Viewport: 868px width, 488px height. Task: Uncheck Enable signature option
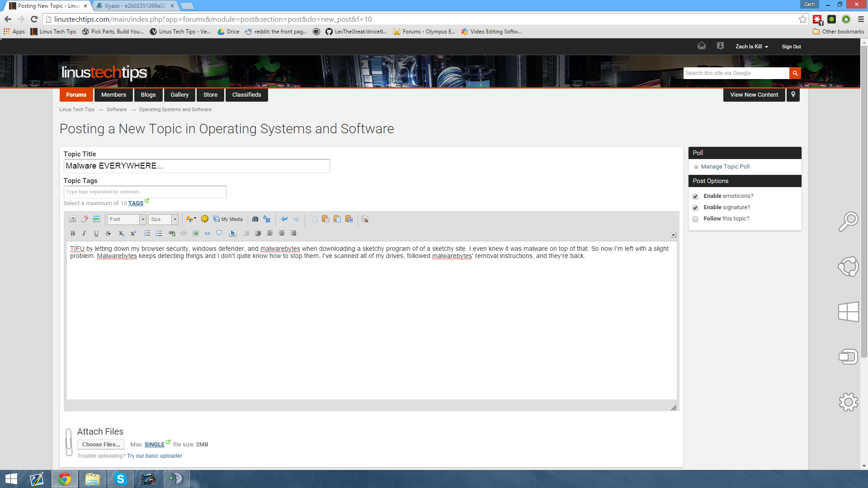pyautogui.click(x=695, y=208)
